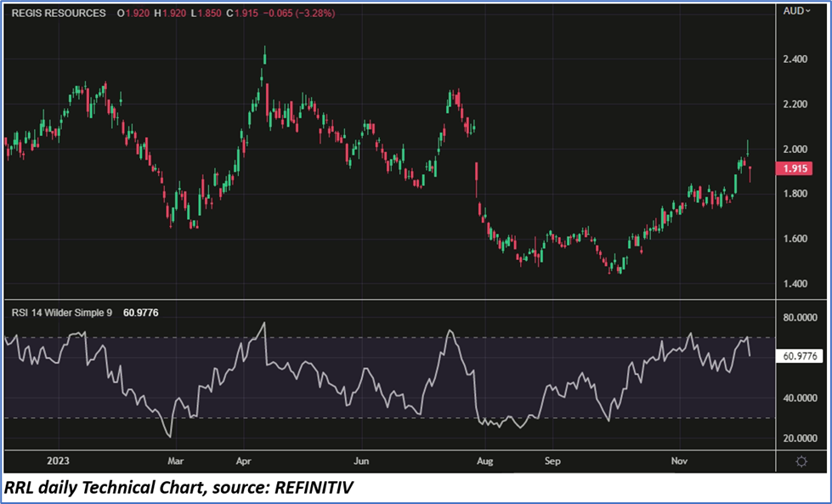Click the Nov time axis label
The height and width of the screenshot is (504, 832).
pyautogui.click(x=679, y=461)
